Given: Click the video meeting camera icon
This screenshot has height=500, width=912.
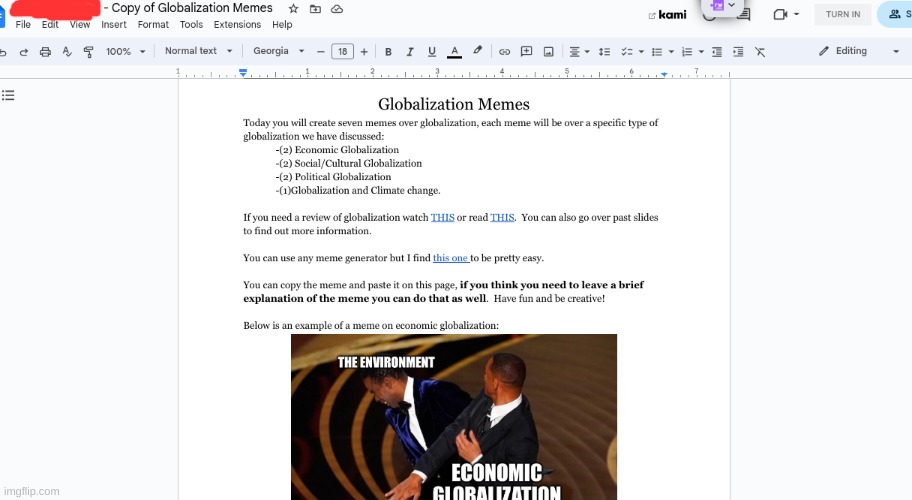Looking at the screenshot, I should (x=780, y=15).
